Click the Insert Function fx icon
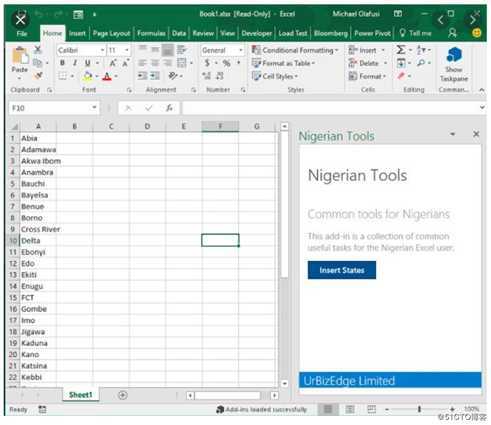 tap(169, 108)
